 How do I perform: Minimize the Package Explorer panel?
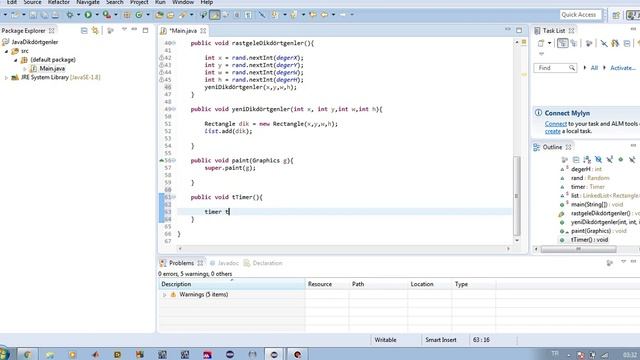click(x=134, y=30)
